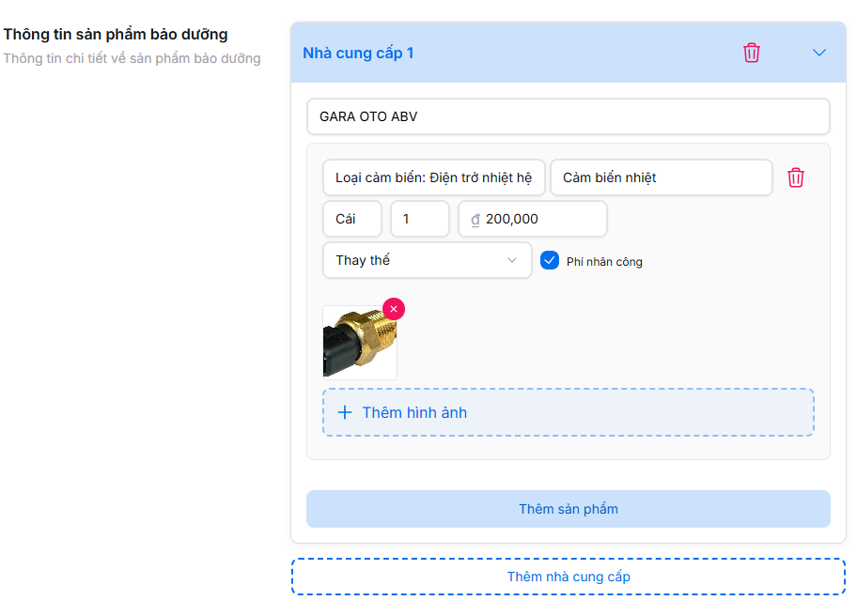Screen dimensions: 857x616
Task: Click the plus icon for Thêm hình ảnh
Action: pyautogui.click(x=345, y=412)
